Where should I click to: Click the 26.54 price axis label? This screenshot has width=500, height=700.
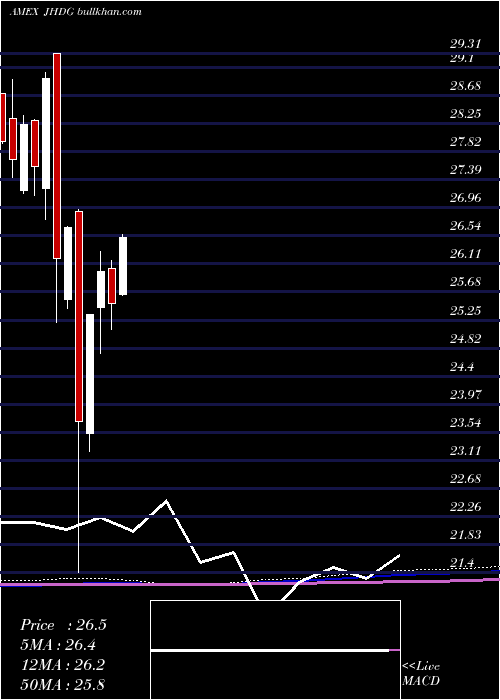point(465,226)
